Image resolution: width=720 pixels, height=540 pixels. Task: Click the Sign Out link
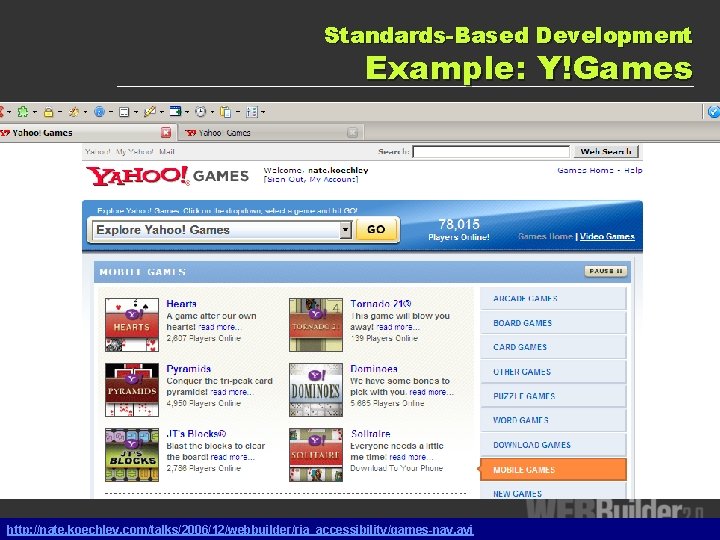click(x=285, y=179)
